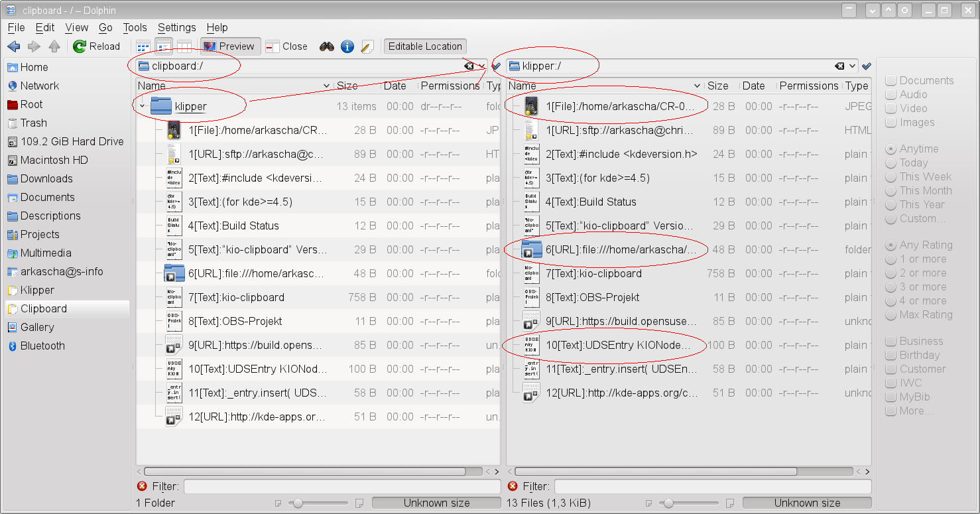The image size is (980, 514).
Task: Click Unknown size button in left status bar
Action: pos(436,503)
